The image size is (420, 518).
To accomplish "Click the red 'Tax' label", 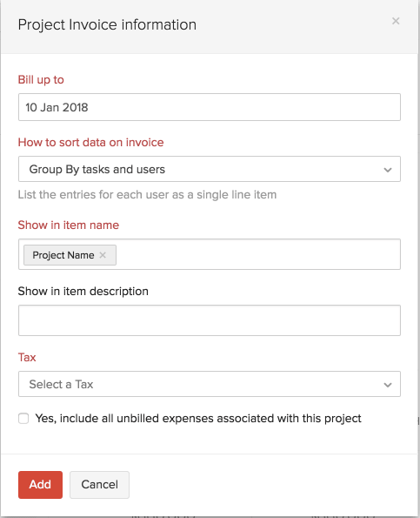I will click(27, 358).
